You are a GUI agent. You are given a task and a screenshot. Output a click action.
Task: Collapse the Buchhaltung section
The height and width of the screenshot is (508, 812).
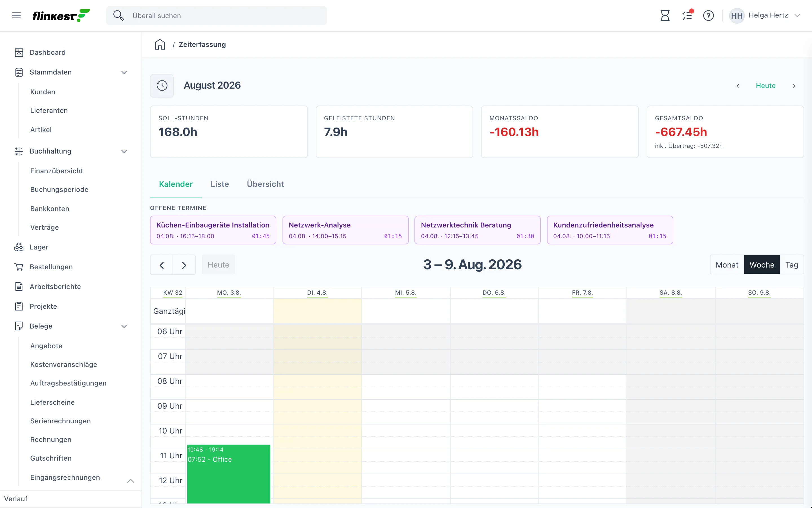tap(124, 151)
